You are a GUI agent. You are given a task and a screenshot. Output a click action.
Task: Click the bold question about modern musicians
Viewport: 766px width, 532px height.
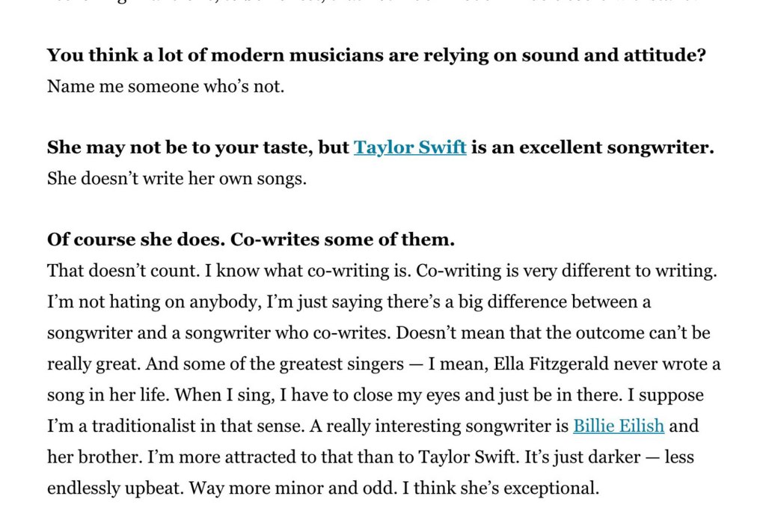pos(376,55)
